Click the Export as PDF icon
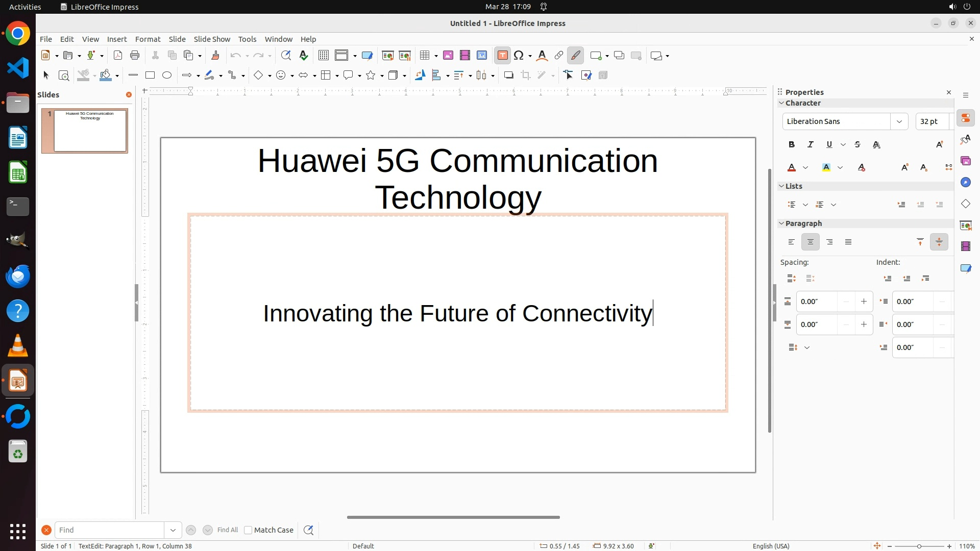 pyautogui.click(x=118, y=56)
